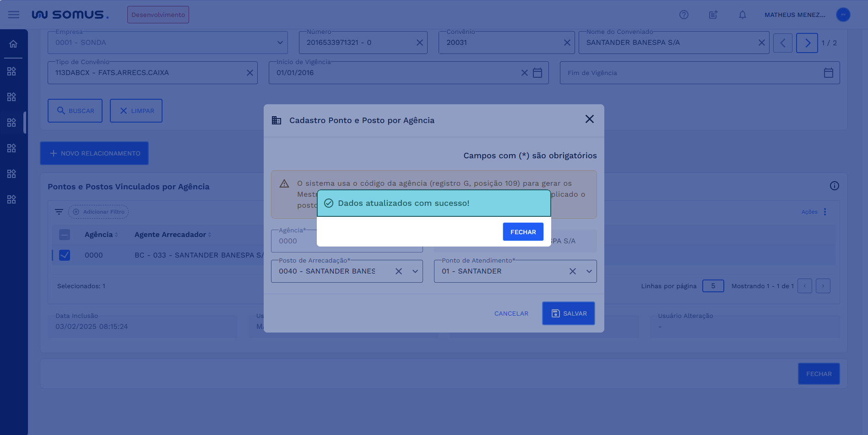Click the SALVAR button

coord(568,313)
